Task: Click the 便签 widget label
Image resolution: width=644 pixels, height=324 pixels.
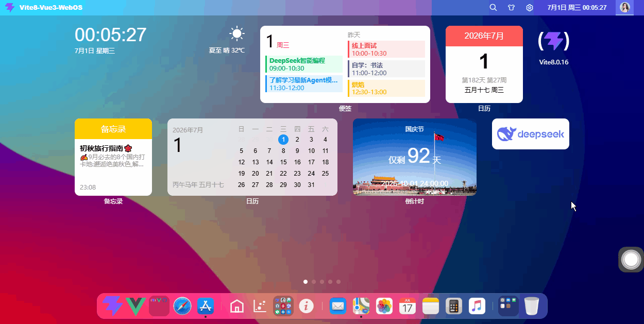Action: point(345,109)
